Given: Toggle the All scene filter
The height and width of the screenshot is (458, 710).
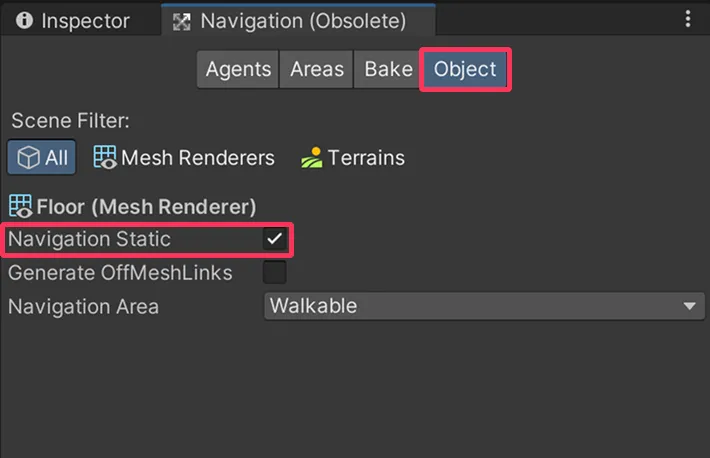Looking at the screenshot, I should tap(42, 158).
